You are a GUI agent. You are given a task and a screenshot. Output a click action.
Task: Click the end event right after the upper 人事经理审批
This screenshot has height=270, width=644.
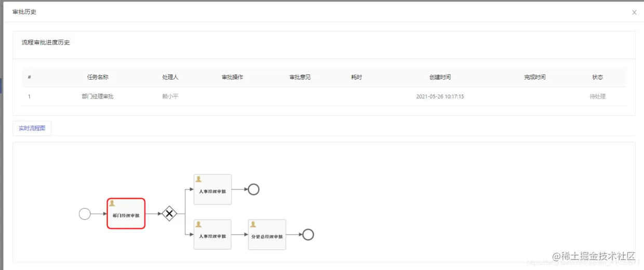pyautogui.click(x=253, y=189)
